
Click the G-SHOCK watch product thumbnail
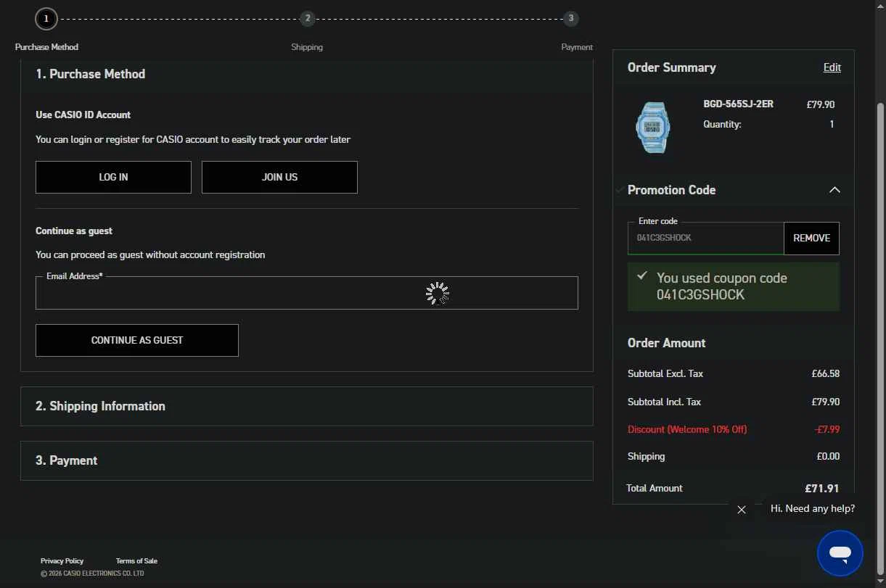click(x=652, y=127)
